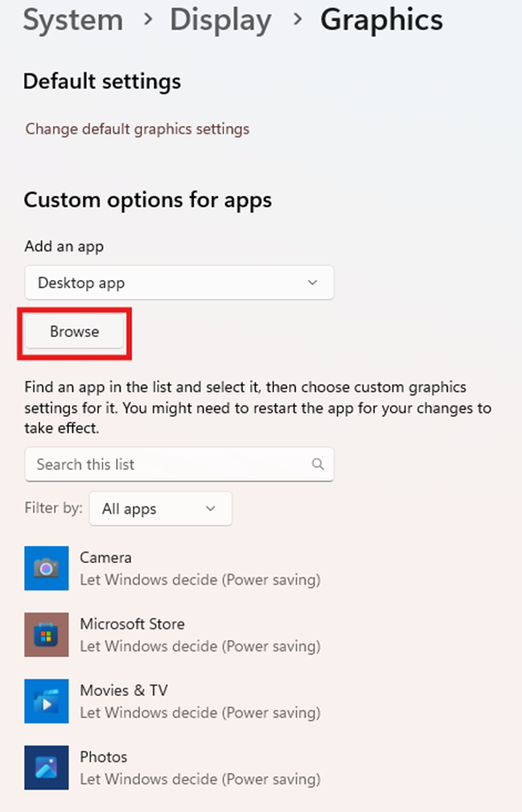Image resolution: width=522 pixels, height=812 pixels.
Task: Click the Add an app label
Action: (x=64, y=246)
